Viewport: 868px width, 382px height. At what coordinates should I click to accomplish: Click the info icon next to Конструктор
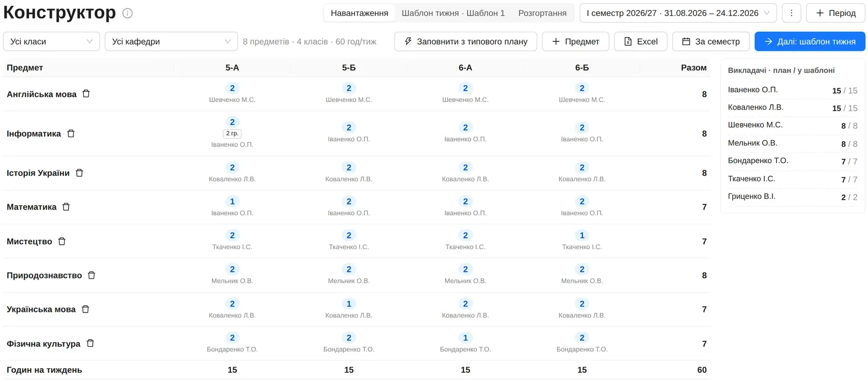point(127,13)
